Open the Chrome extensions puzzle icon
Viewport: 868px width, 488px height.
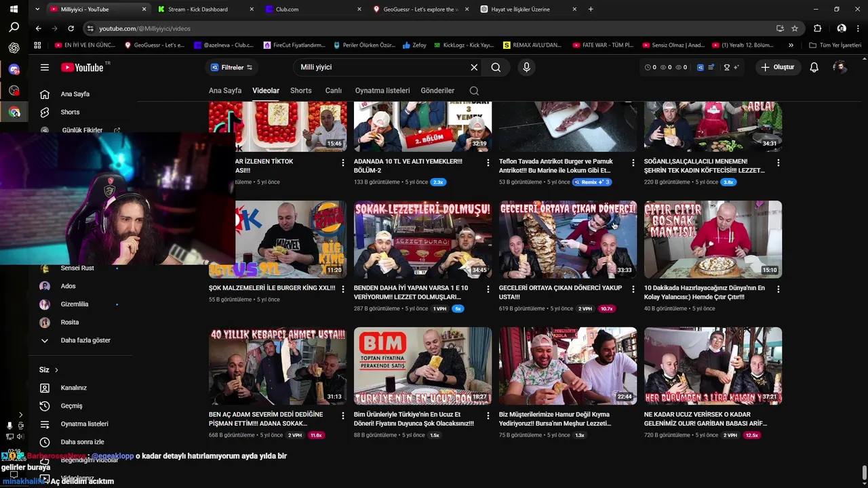[x=817, y=28]
